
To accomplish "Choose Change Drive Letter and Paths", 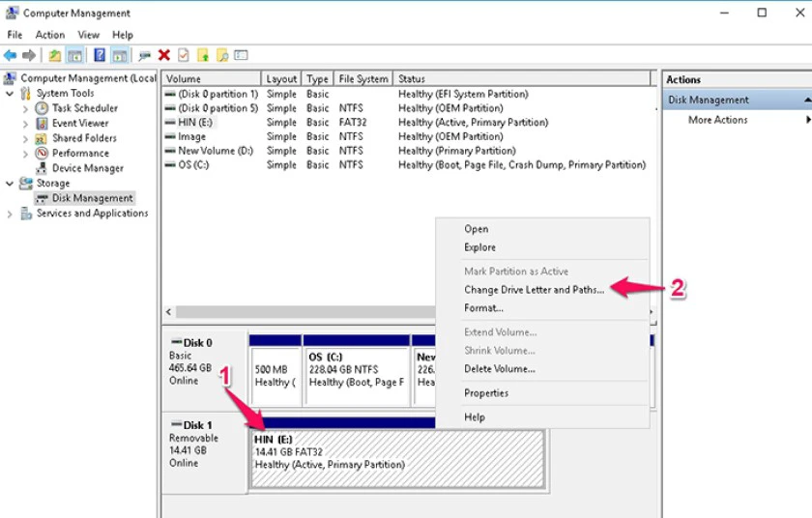I will point(534,290).
